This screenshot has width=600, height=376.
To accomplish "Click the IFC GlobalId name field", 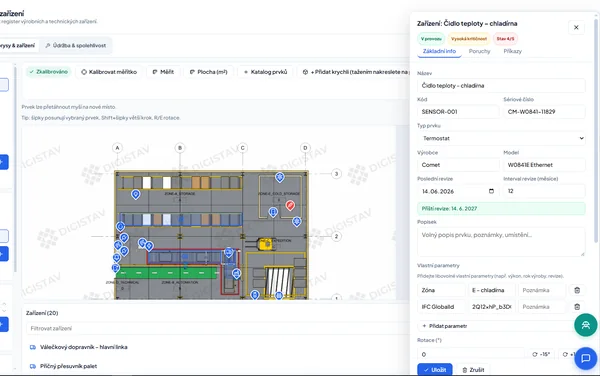I will (x=441, y=307).
